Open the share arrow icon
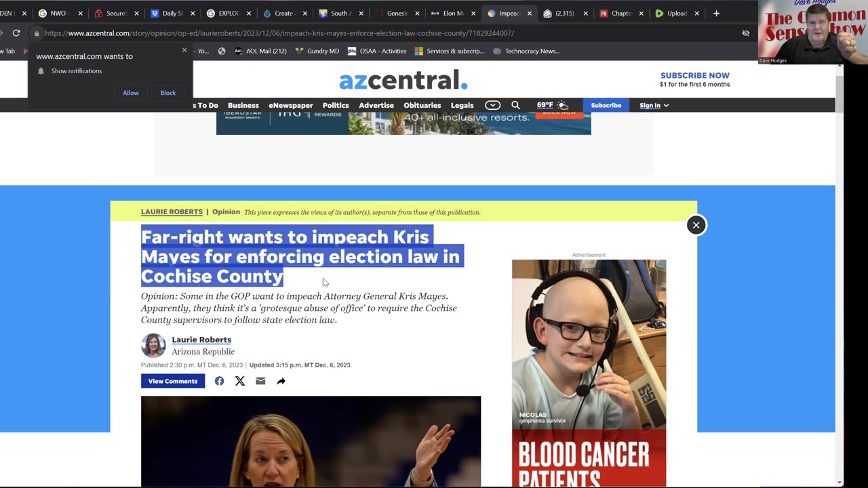Viewport: 868px width, 488px height. point(281,381)
